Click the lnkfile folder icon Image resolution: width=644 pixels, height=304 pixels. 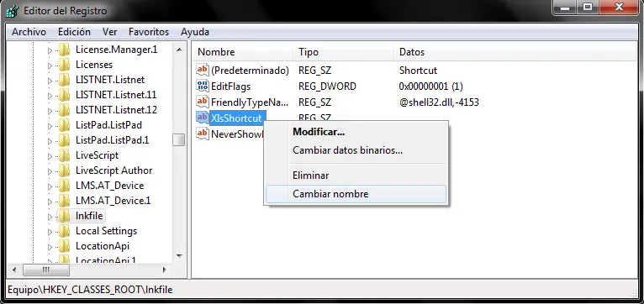pyautogui.click(x=64, y=216)
